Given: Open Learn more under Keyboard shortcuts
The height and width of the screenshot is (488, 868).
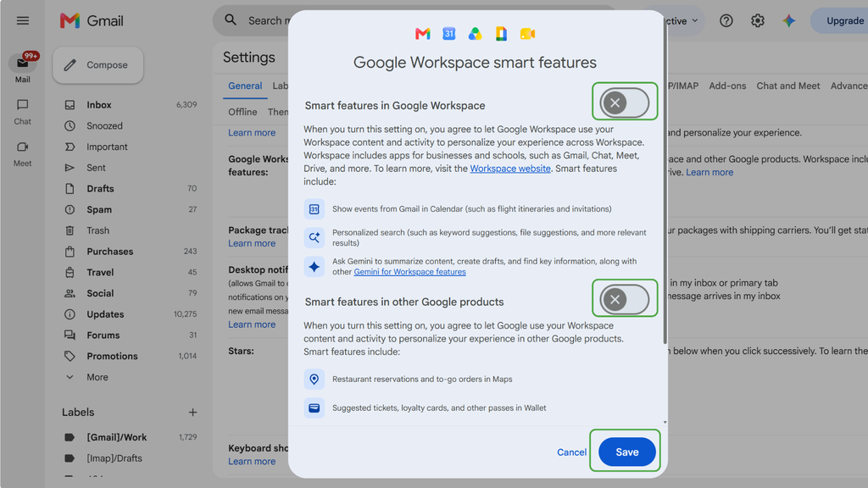Looking at the screenshot, I should pyautogui.click(x=252, y=462).
